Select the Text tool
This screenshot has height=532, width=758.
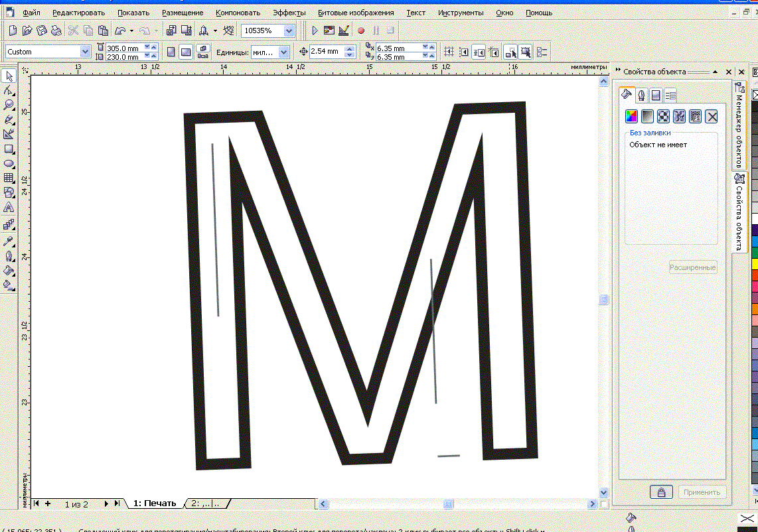pos(9,208)
